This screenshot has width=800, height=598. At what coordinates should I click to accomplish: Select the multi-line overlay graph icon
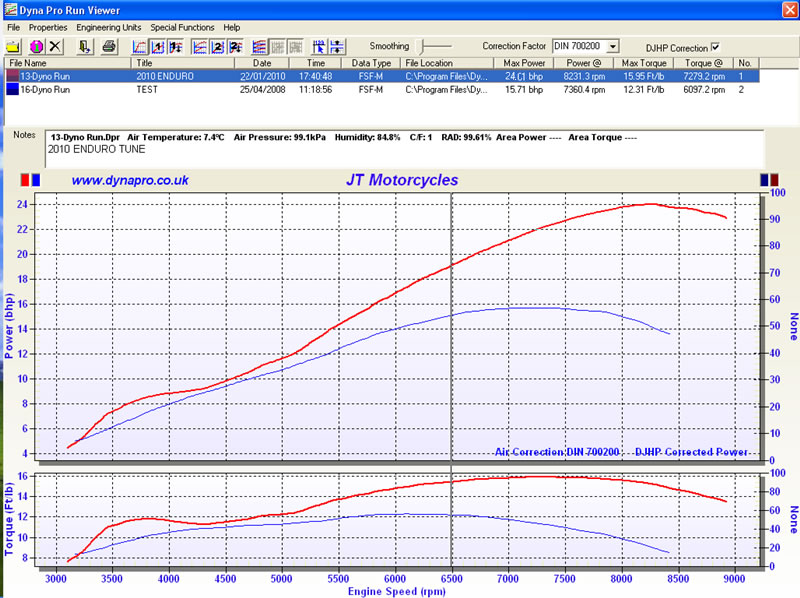pos(259,47)
